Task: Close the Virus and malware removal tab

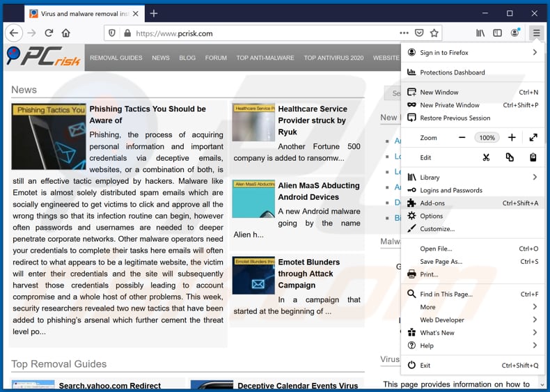Action: [x=136, y=14]
